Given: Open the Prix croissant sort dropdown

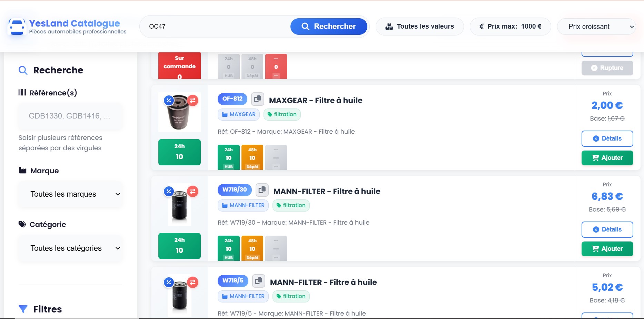Looking at the screenshot, I should [x=596, y=27].
